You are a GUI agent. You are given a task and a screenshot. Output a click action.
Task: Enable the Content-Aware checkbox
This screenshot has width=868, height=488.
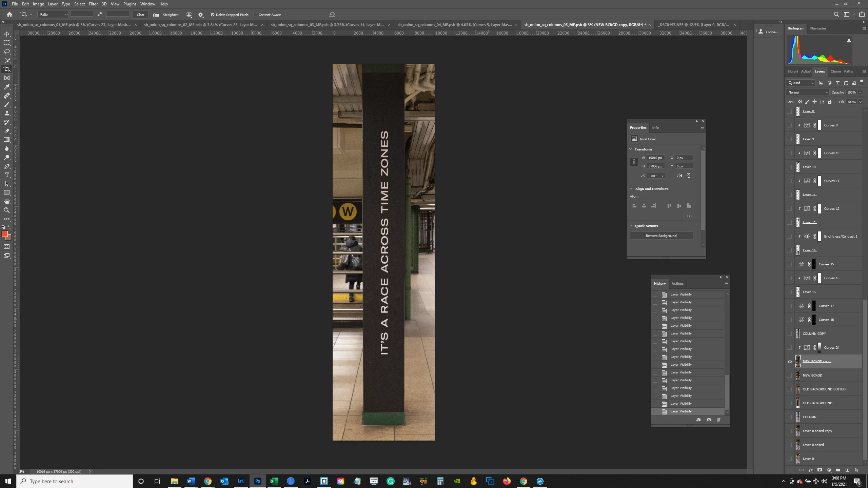click(255, 15)
